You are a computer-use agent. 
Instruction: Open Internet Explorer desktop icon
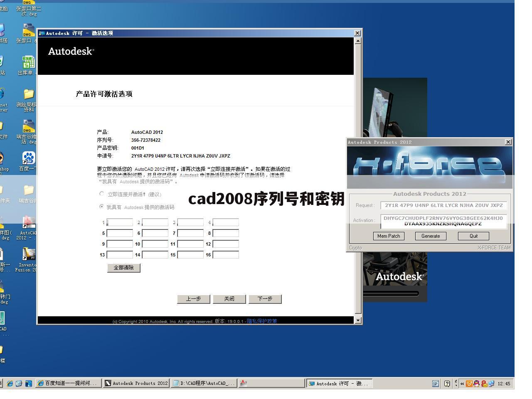tap(1, 94)
